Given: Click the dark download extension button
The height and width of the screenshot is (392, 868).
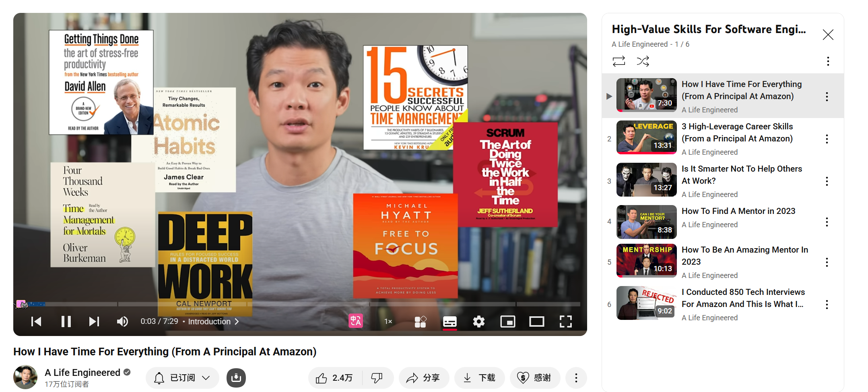Looking at the screenshot, I should click(236, 378).
